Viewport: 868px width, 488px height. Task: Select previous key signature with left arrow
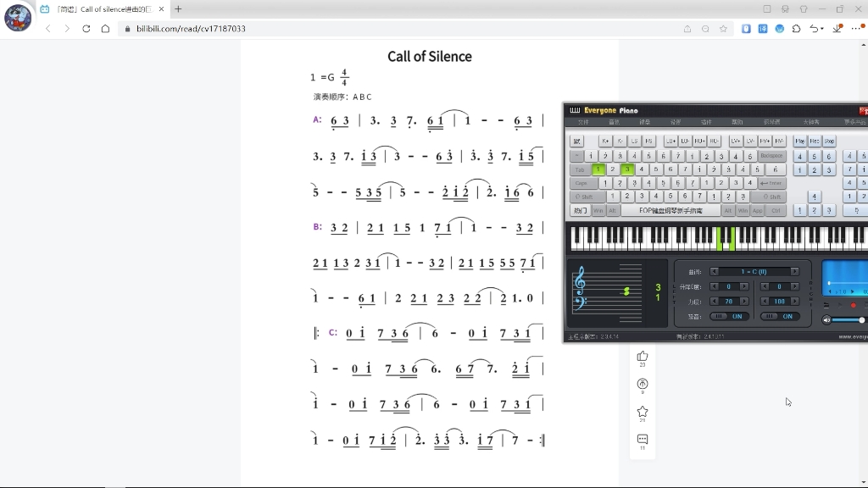click(714, 272)
